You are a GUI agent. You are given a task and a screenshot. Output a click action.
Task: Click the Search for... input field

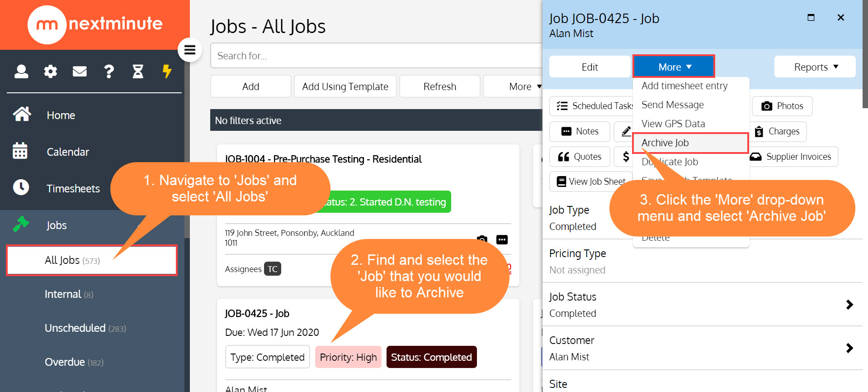(376, 56)
